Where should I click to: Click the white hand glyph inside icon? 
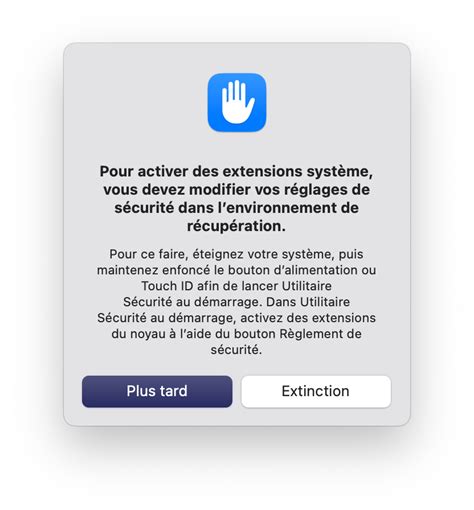pos(238,102)
